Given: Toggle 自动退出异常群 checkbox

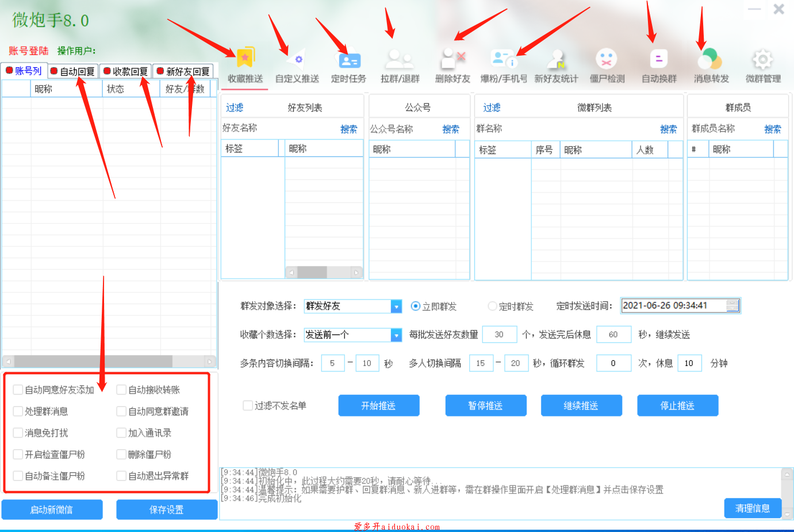Looking at the screenshot, I should pyautogui.click(x=121, y=476).
